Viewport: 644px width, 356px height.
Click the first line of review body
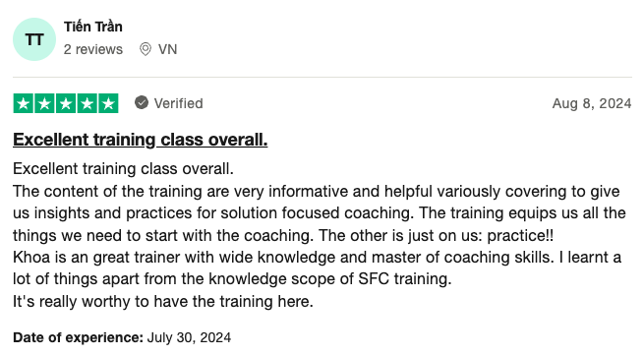(x=123, y=169)
